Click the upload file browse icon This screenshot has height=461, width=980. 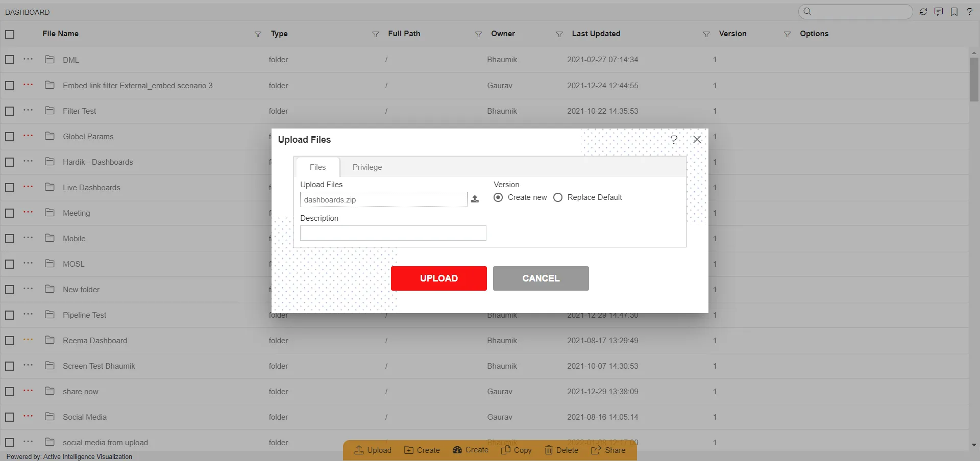click(x=475, y=199)
